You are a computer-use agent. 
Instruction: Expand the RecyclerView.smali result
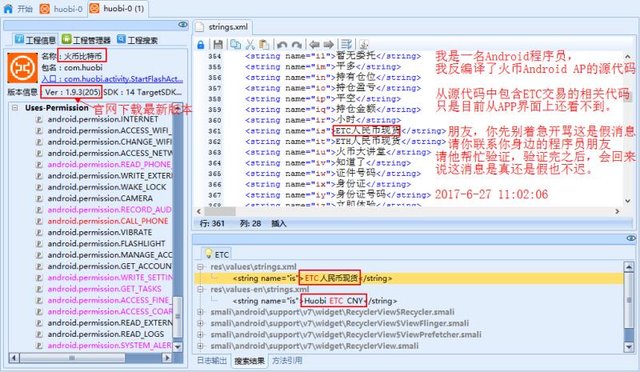point(200,346)
